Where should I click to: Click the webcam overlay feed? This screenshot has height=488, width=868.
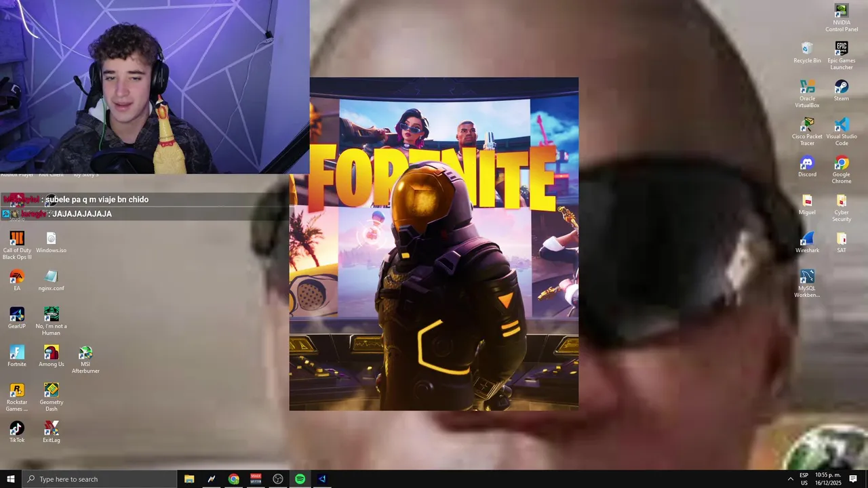(155, 87)
